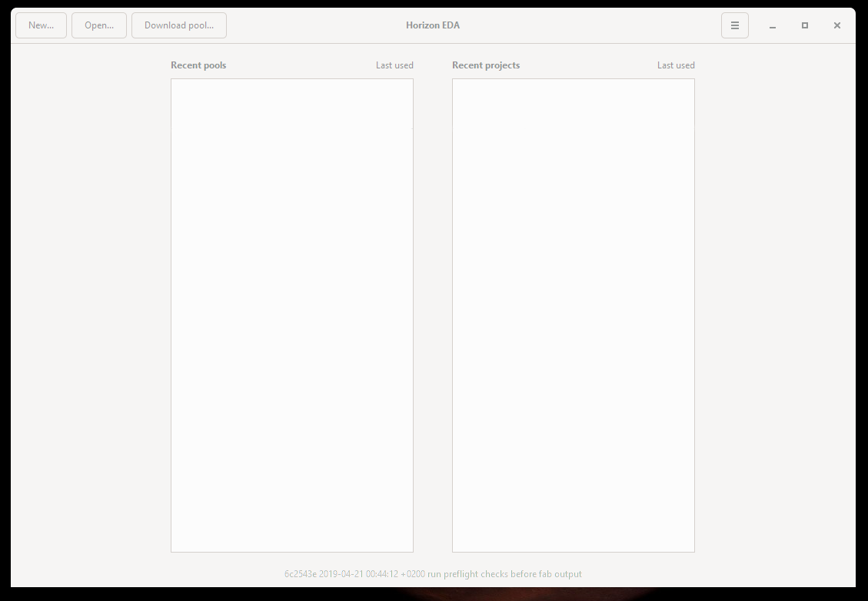868x601 pixels.
Task: Click the Download pool... button
Action: [x=179, y=25]
